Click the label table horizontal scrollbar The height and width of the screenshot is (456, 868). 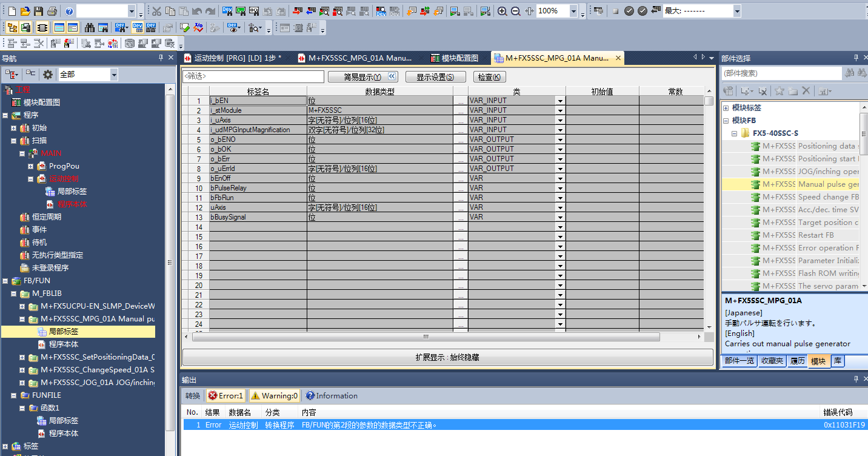click(426, 337)
